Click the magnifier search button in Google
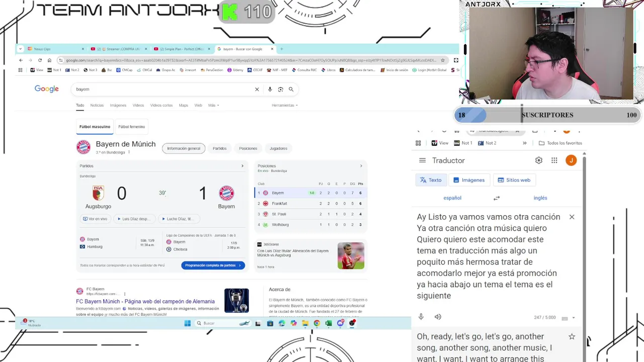644x362 pixels. tap(291, 89)
